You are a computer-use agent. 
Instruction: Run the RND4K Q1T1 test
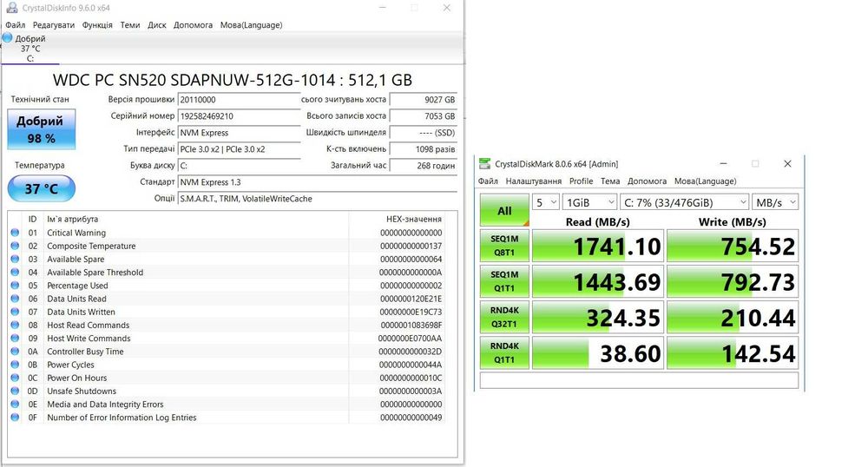(x=504, y=352)
